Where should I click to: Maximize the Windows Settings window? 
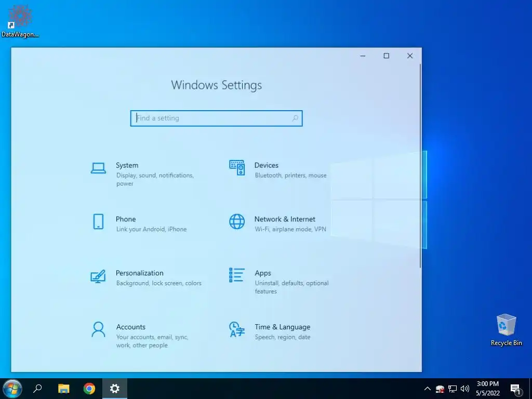click(386, 56)
